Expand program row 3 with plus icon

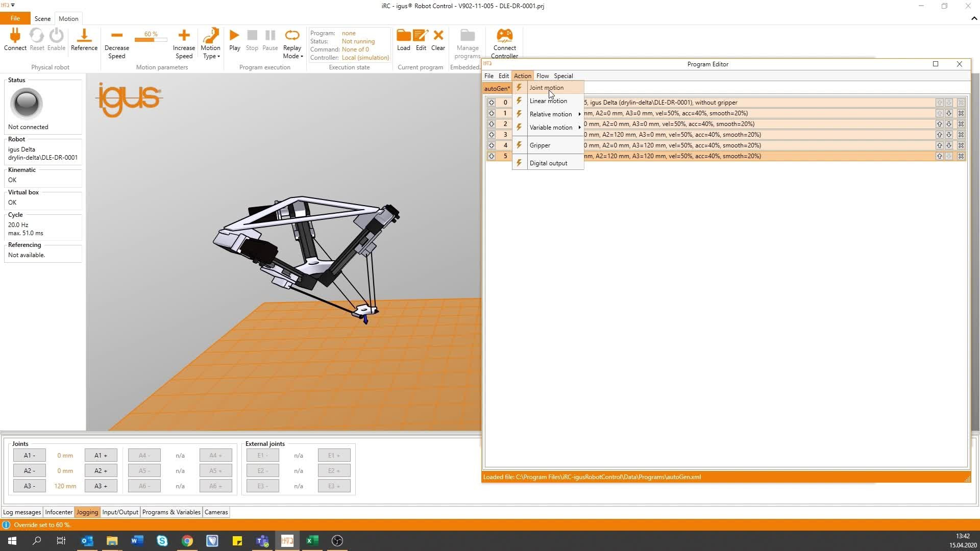point(492,135)
